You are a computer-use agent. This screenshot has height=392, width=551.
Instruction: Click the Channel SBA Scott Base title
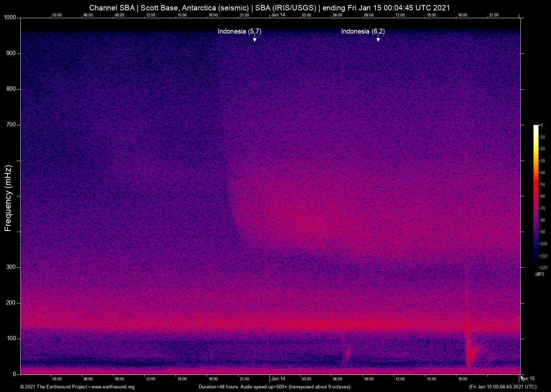[269, 8]
